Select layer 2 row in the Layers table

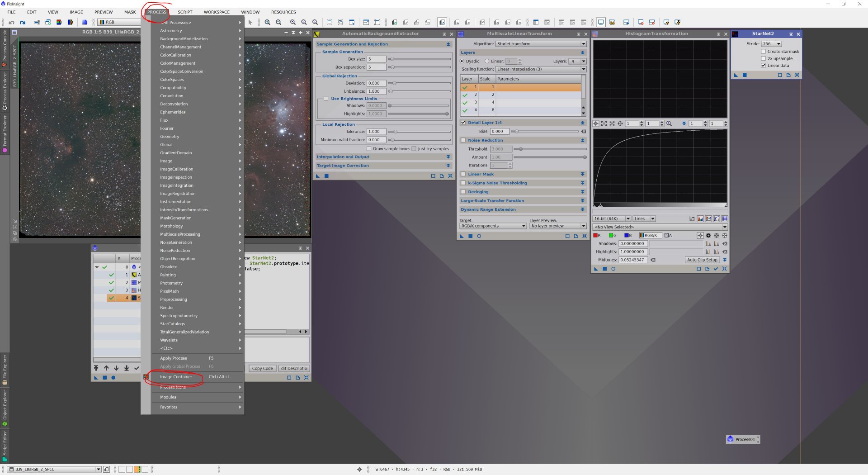(x=520, y=95)
